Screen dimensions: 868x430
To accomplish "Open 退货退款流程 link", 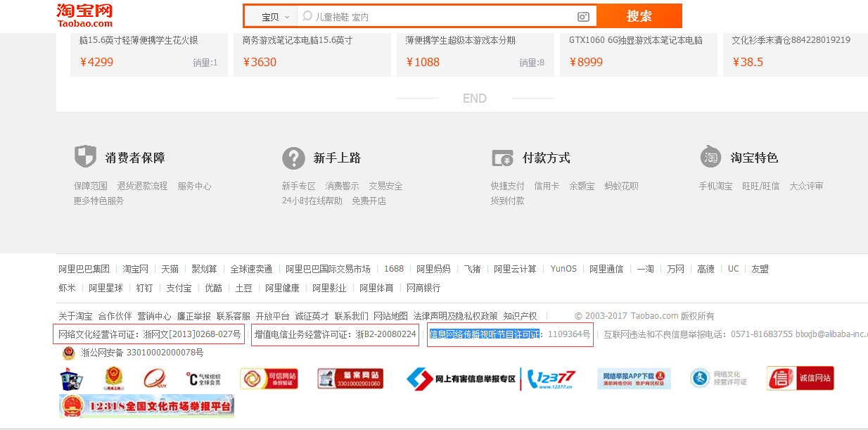I will pos(143,186).
